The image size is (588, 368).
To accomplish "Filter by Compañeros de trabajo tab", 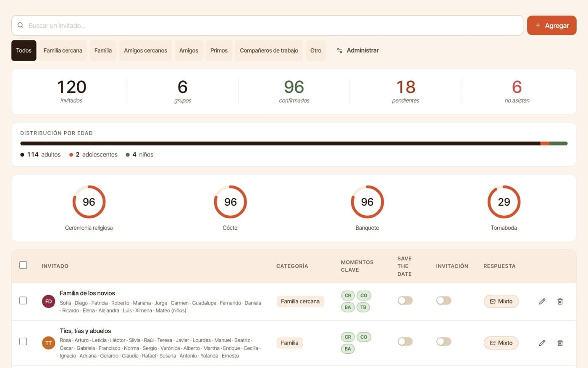I will pos(269,50).
